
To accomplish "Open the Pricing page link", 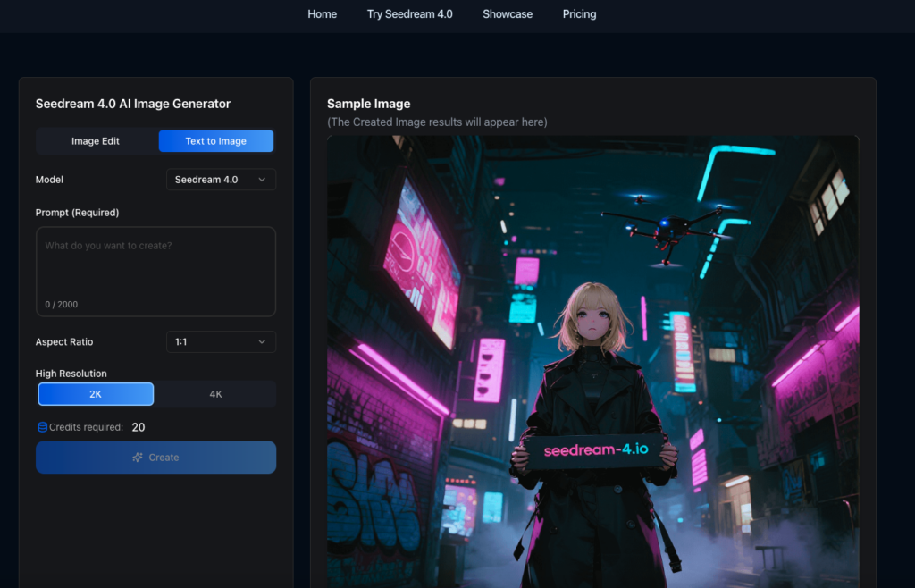I will pyautogui.click(x=579, y=14).
